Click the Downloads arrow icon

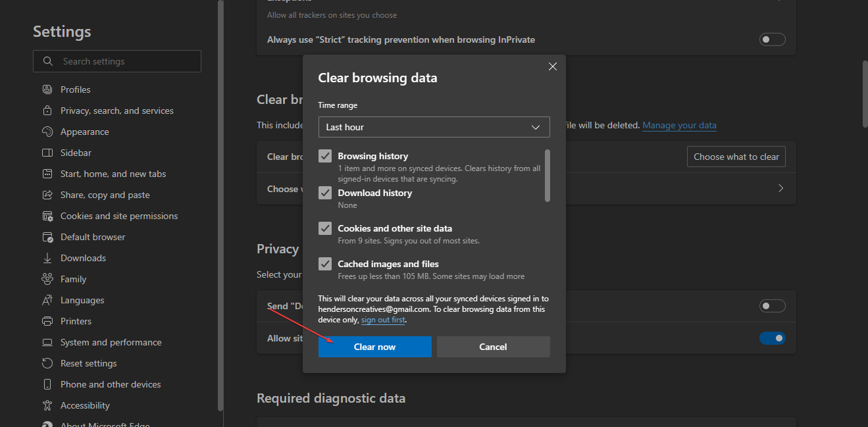pyautogui.click(x=47, y=258)
